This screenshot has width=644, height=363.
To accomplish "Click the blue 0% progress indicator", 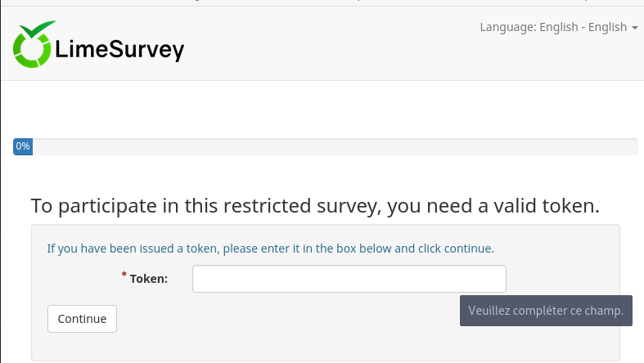I will 23,146.
